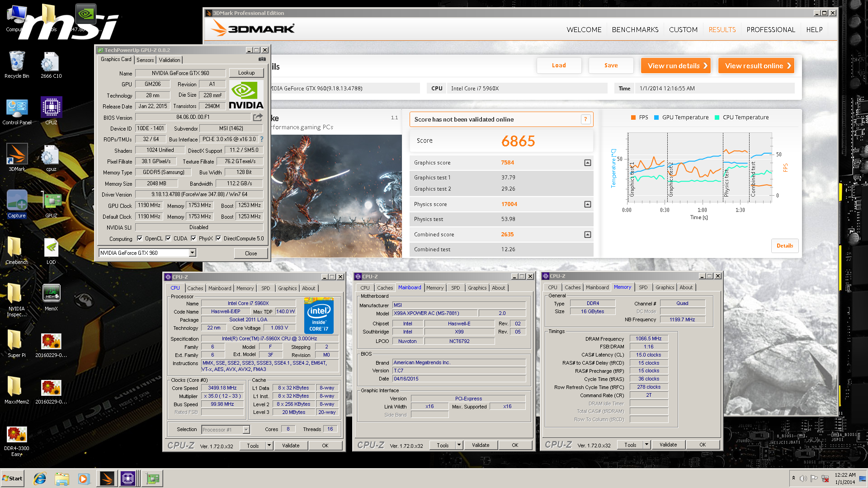Open Tools dropdown arrow in Memory window

pyautogui.click(x=646, y=445)
